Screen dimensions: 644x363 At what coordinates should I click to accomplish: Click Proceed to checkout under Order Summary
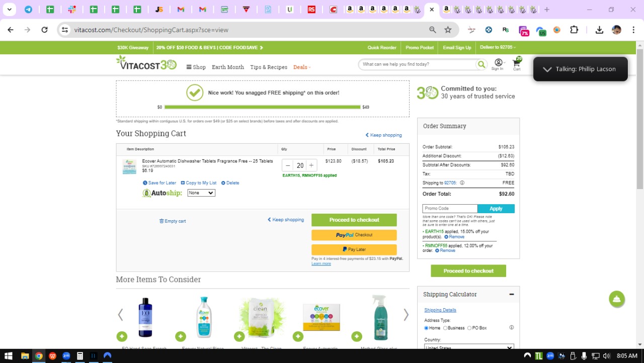[x=468, y=271]
